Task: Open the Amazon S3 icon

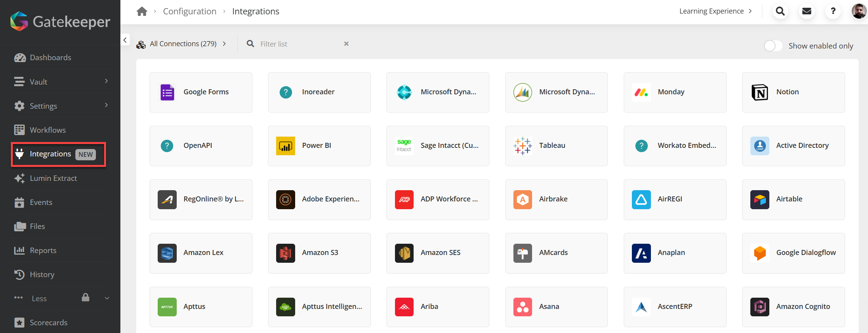Action: (x=285, y=253)
